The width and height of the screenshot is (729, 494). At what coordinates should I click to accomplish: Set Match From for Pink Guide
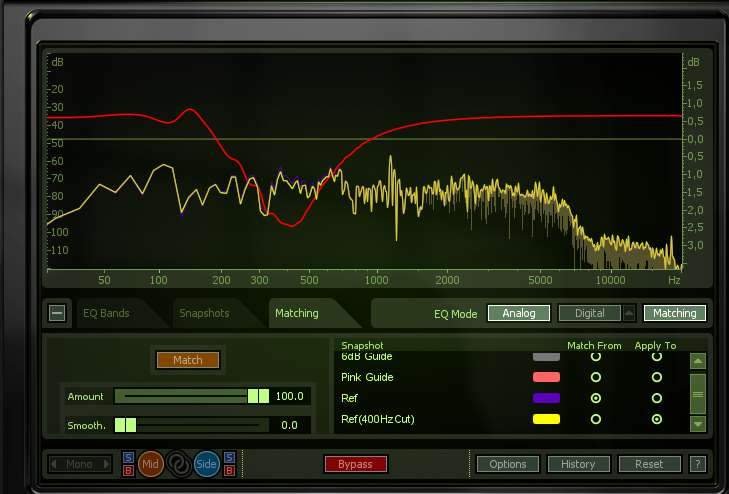[x=596, y=377]
